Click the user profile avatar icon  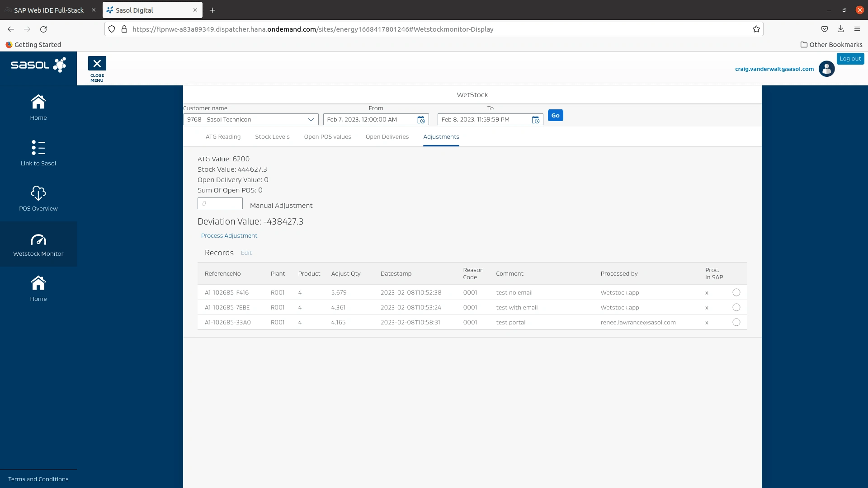pos(826,69)
